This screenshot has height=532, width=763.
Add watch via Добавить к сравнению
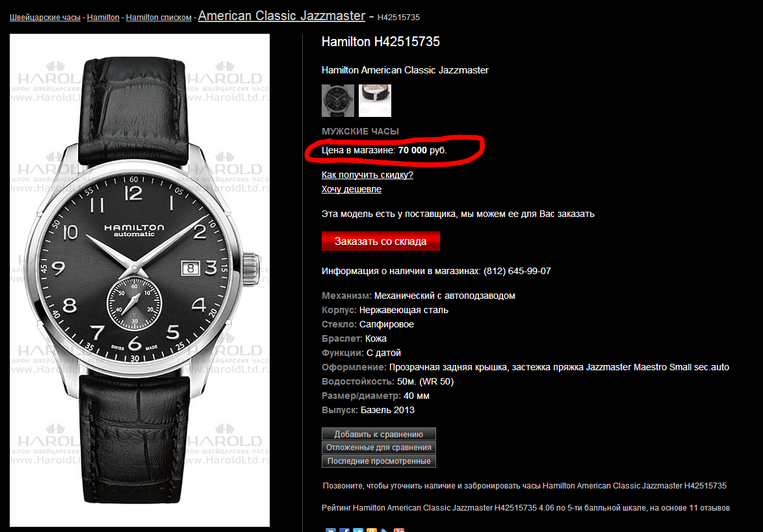click(379, 434)
